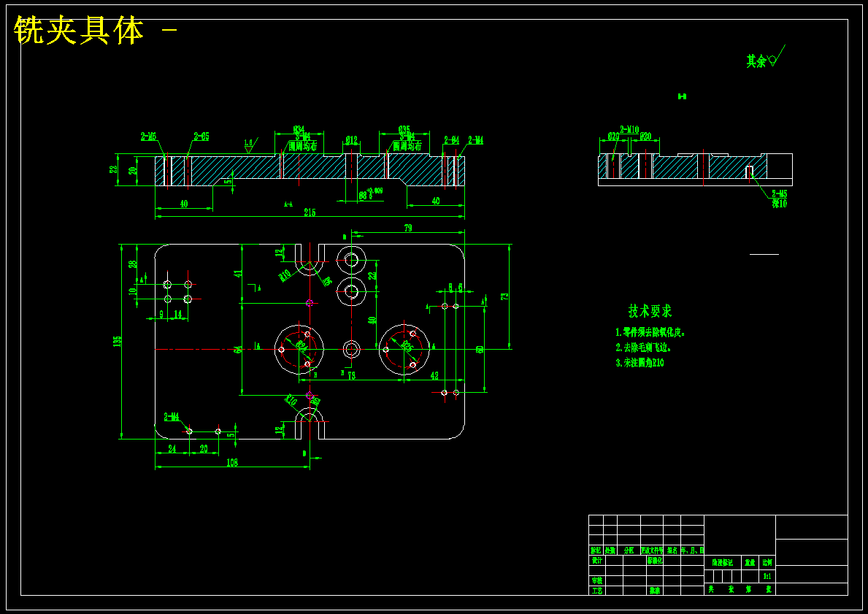Select note 3.未注圆角R10
The image size is (868, 614).
point(640,363)
